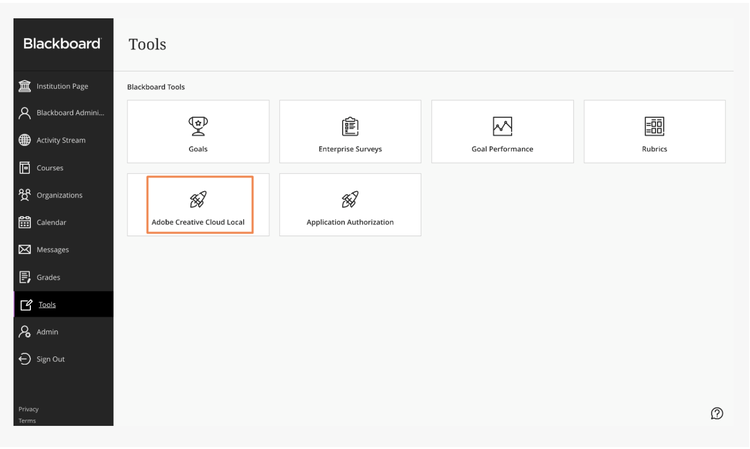Screen dimensions: 750x449
Task: Select Tools in the sidebar menu
Action: click(47, 304)
